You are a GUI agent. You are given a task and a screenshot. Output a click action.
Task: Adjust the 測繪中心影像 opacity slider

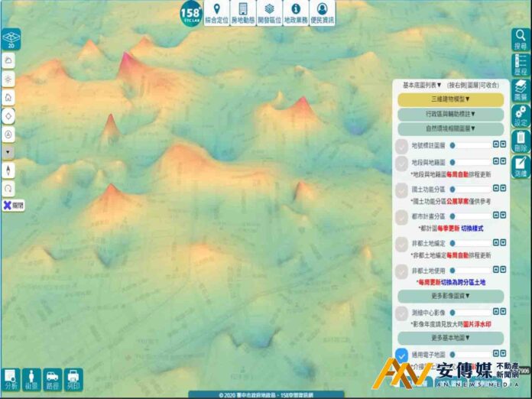[x=470, y=313]
